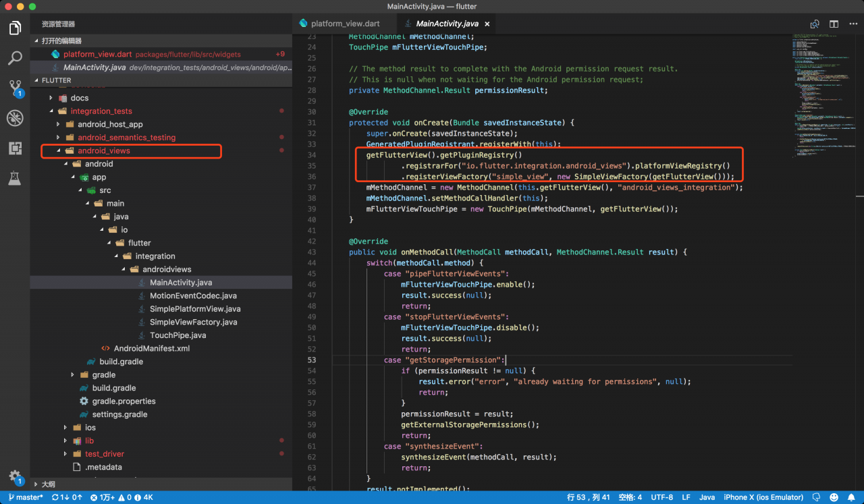Close the MainActivity.java tab
The image size is (864, 504).
485,24
